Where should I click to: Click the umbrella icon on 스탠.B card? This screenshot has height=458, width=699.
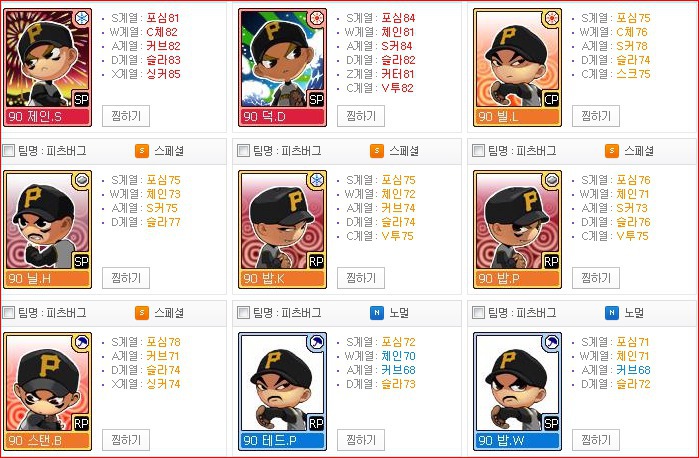tap(82, 342)
